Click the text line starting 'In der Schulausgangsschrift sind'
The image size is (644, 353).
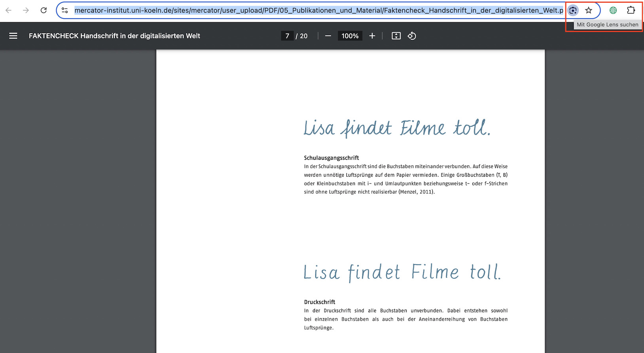pyautogui.click(x=405, y=166)
